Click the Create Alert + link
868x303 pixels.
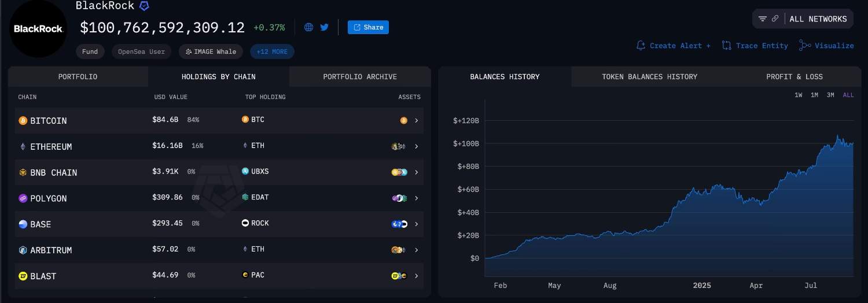674,46
